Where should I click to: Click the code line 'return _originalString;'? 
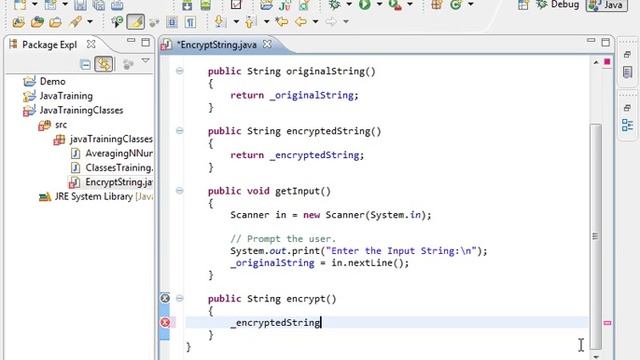(x=294, y=95)
